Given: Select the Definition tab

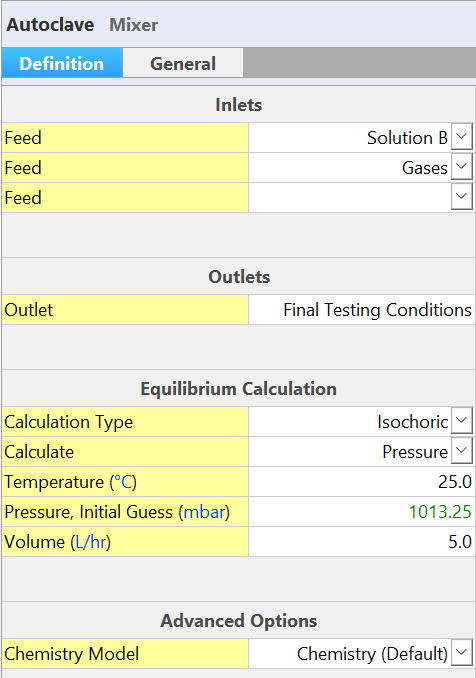Looking at the screenshot, I should pos(62,63).
